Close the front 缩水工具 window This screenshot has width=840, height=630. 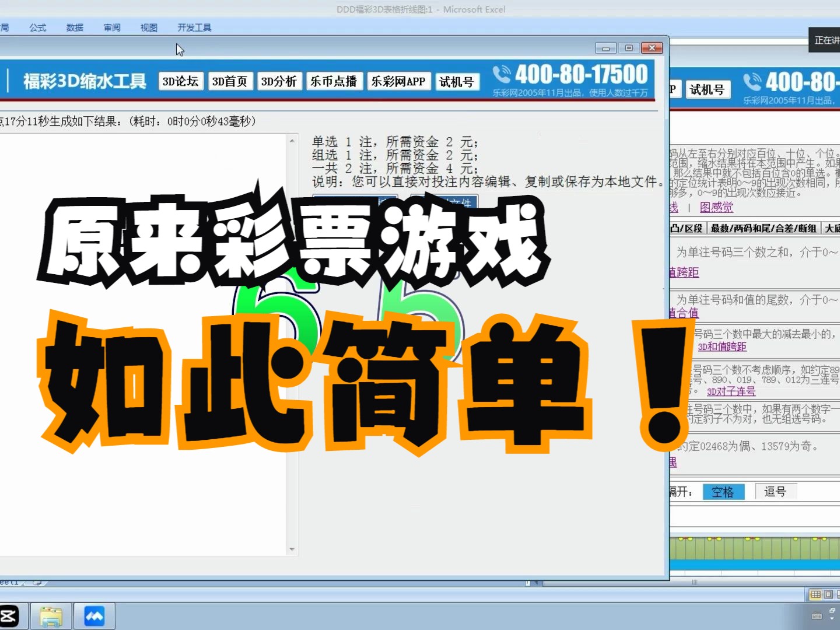coord(652,48)
